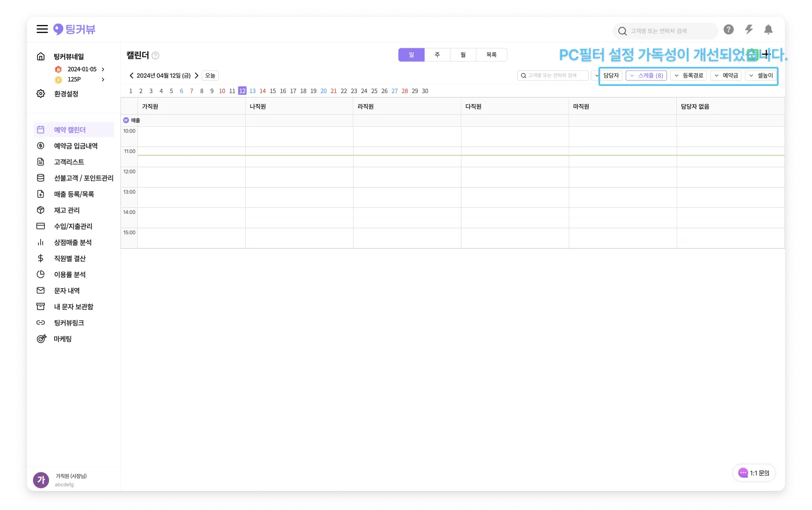Viewport: 812px width, 510px height.
Task: Expand the 등록경로 filter dropdown
Action: [x=689, y=76]
